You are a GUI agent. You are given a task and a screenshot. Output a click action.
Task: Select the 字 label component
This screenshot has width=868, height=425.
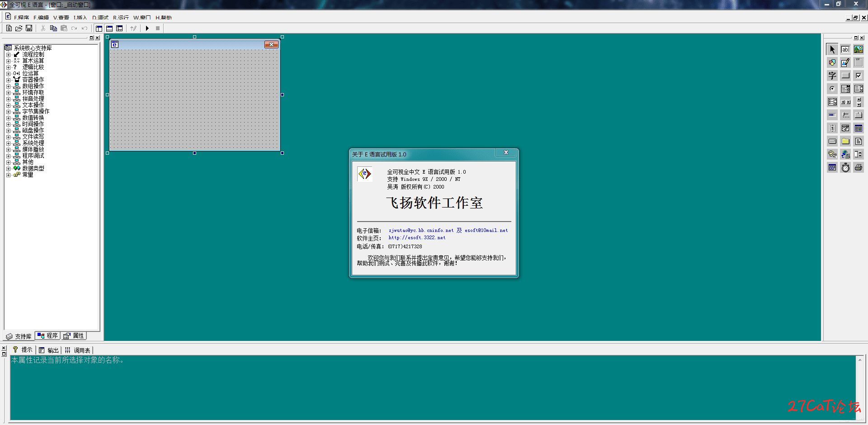point(832,76)
